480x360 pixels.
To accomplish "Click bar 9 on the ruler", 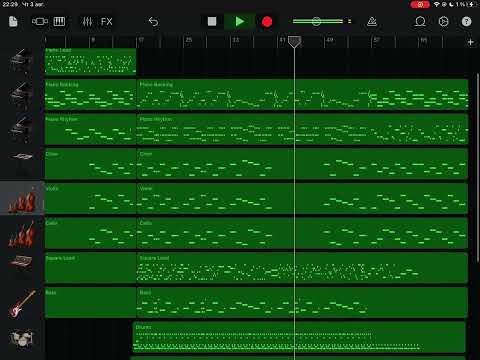I will coord(93,40).
